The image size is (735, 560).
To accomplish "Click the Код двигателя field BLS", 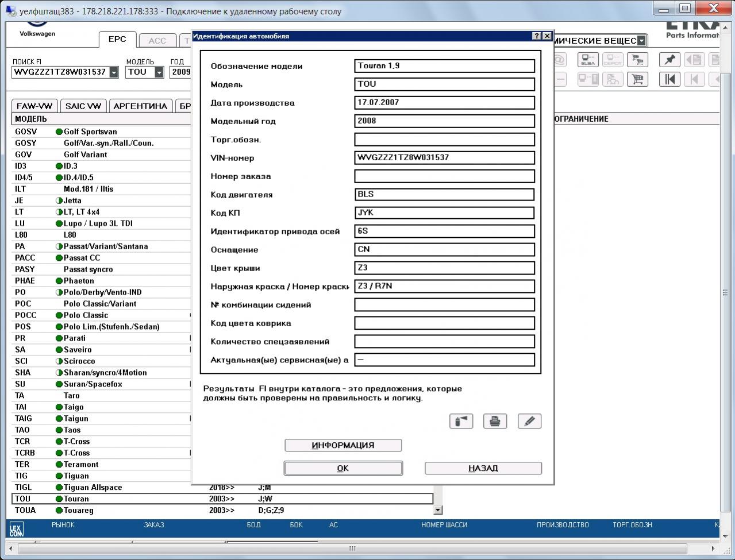I will [445, 195].
